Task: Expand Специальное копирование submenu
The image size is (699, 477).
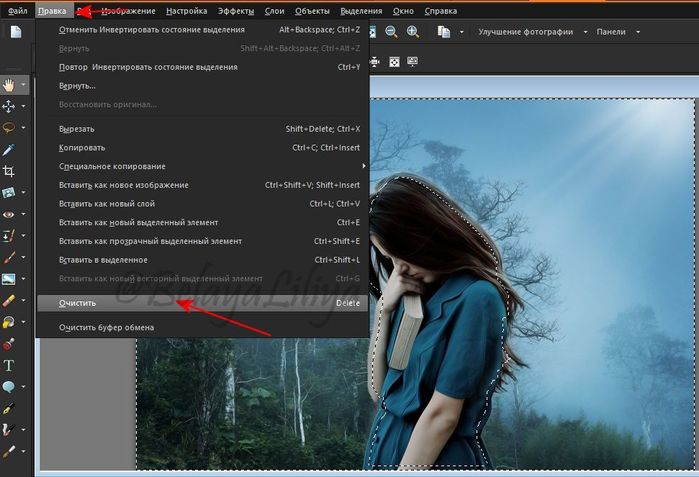Action: [203, 166]
